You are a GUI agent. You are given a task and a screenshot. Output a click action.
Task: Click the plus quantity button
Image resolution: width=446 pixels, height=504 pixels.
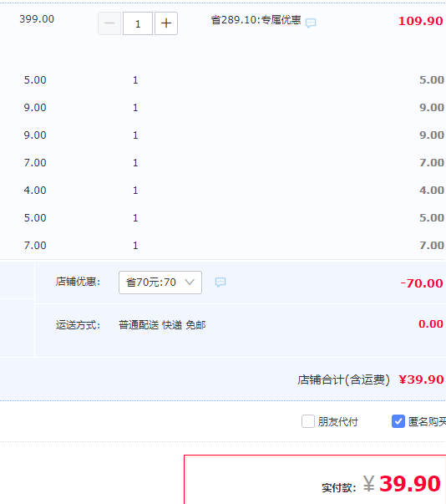166,23
